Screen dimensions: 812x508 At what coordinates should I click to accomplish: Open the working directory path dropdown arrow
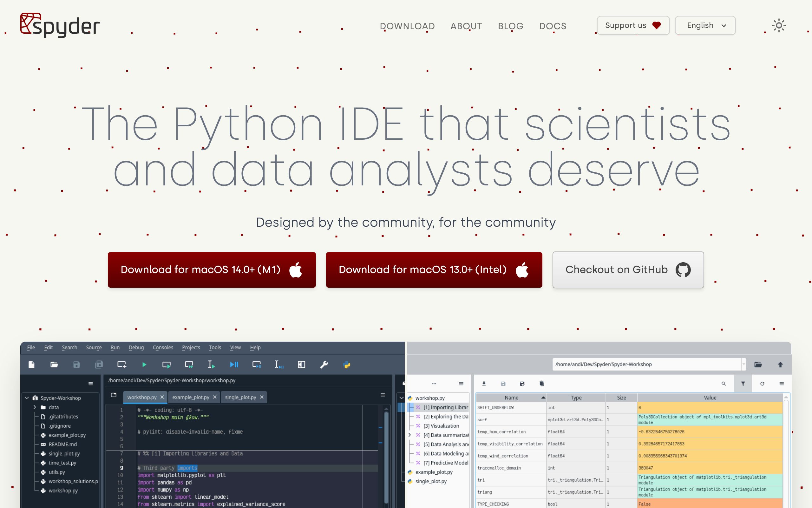[x=743, y=364]
